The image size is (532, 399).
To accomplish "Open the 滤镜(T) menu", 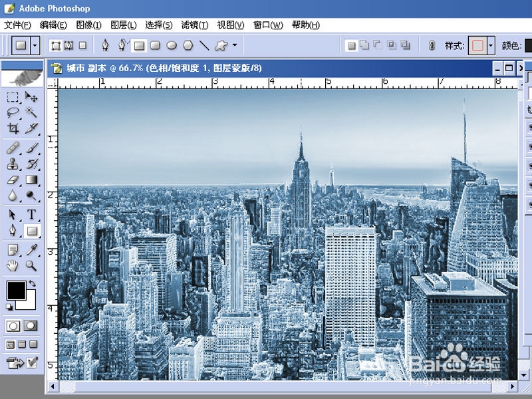I will [195, 25].
